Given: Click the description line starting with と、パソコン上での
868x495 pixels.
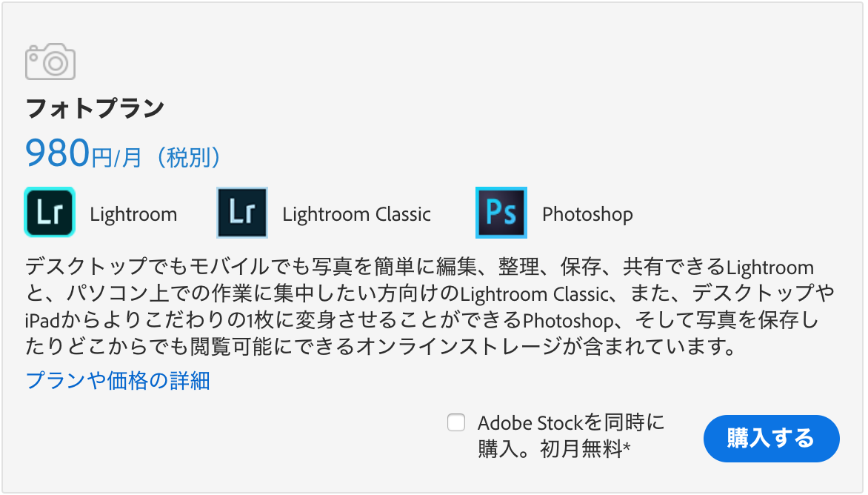Looking at the screenshot, I should click(x=430, y=293).
